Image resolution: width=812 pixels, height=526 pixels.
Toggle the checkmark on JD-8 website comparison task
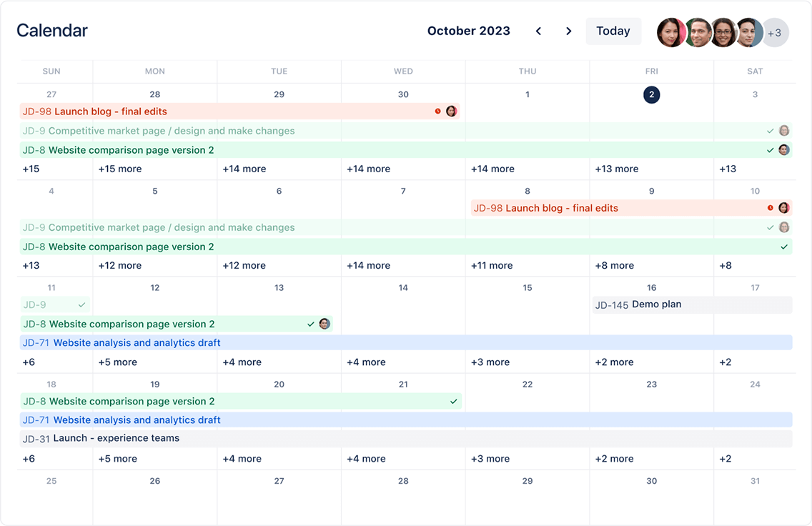pos(770,150)
